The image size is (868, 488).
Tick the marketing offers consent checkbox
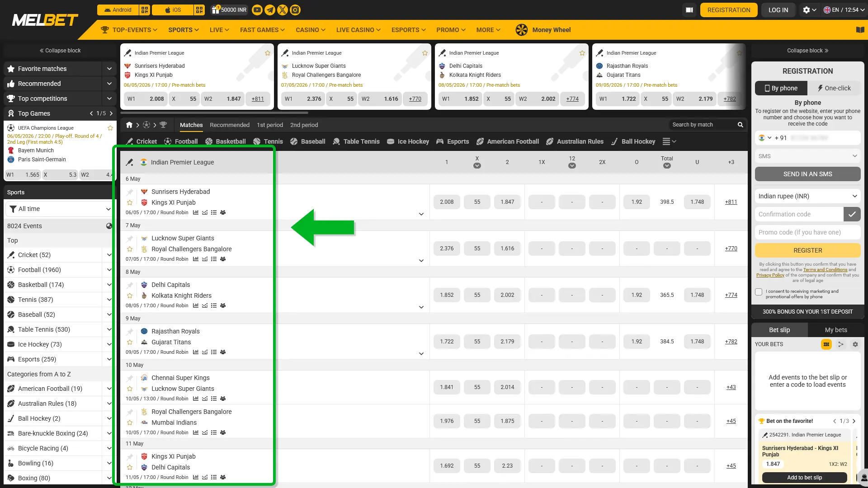[759, 292]
